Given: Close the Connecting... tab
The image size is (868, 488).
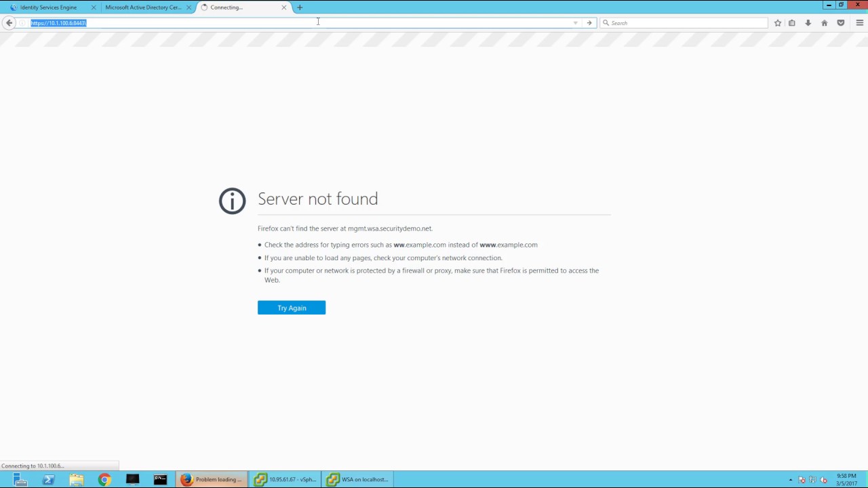Looking at the screenshot, I should pos(284,7).
